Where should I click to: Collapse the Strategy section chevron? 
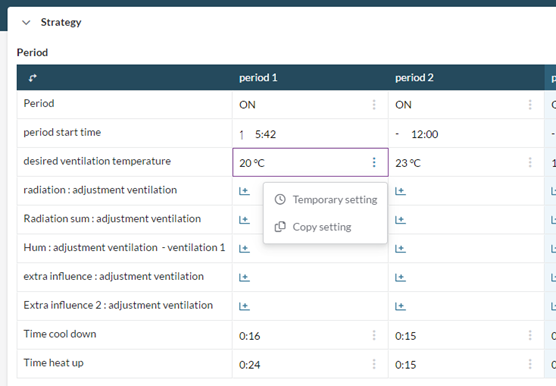click(x=26, y=23)
